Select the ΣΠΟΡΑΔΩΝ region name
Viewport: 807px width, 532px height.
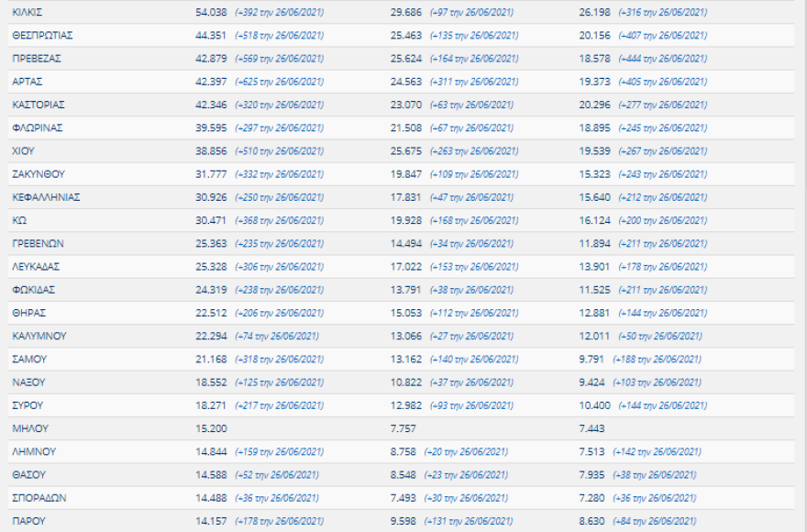coord(39,498)
